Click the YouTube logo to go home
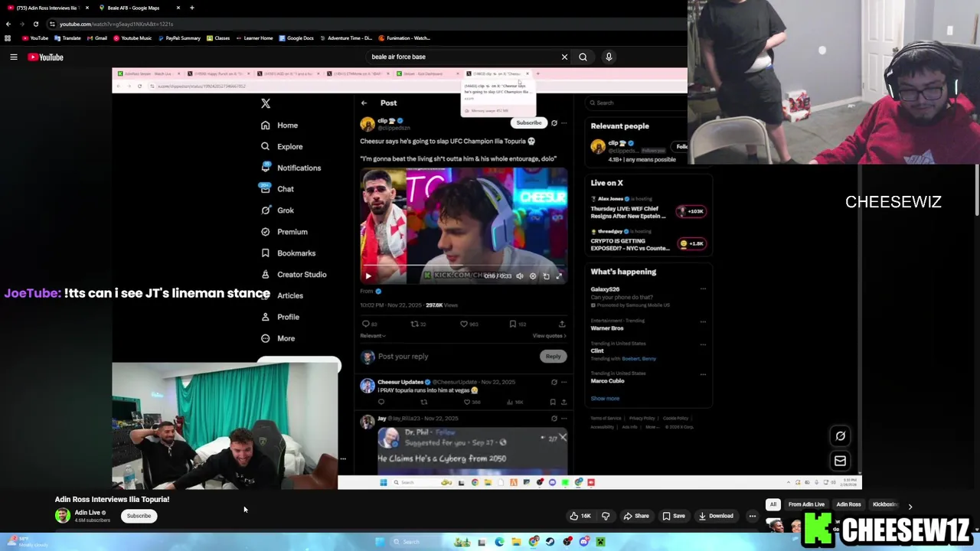Image resolution: width=980 pixels, height=551 pixels. tap(45, 57)
